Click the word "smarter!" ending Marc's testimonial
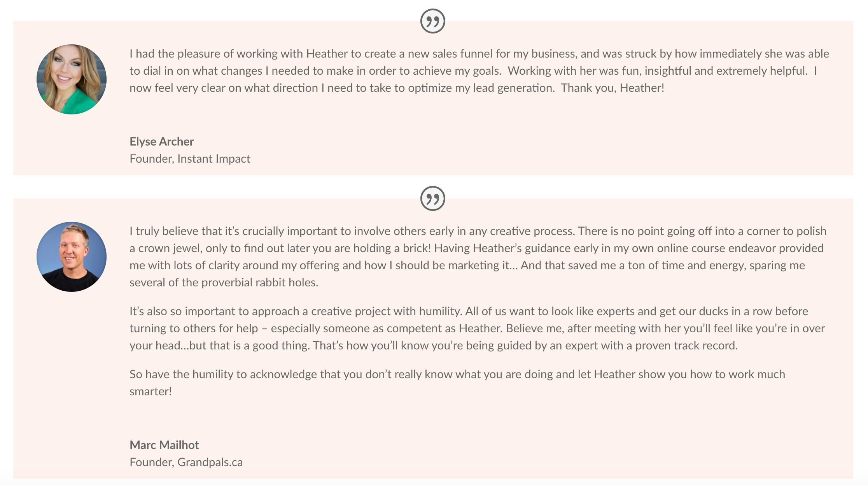The image size is (868, 486). pyautogui.click(x=150, y=391)
